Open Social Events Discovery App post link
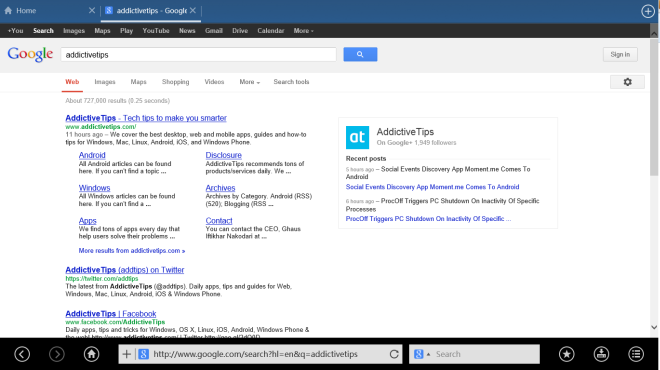Screen dimensions: 660x370 [432, 187]
